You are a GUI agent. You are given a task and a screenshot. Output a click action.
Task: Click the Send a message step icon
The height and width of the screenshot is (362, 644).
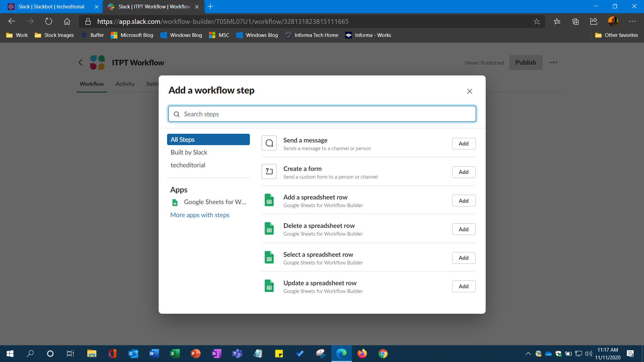269,143
